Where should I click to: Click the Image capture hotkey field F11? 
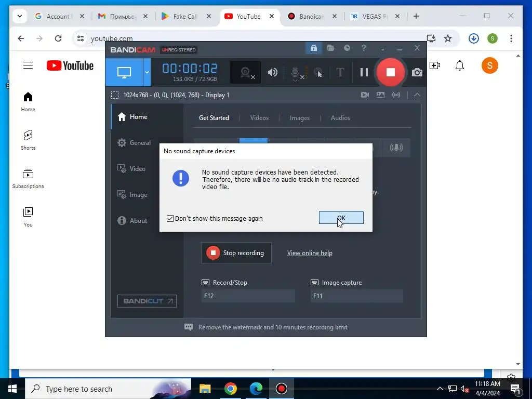pos(357,296)
